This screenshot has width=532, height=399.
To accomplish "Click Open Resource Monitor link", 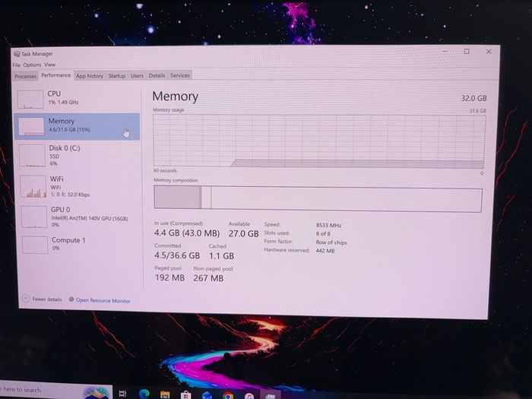I will [x=100, y=300].
